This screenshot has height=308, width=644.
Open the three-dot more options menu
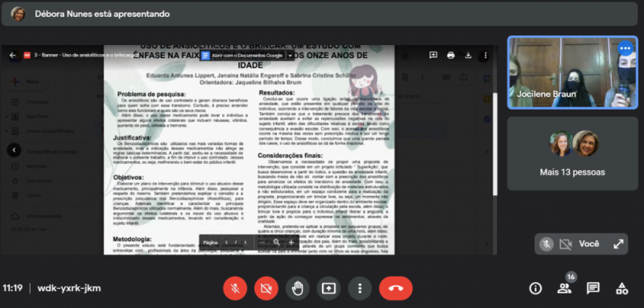click(x=360, y=289)
